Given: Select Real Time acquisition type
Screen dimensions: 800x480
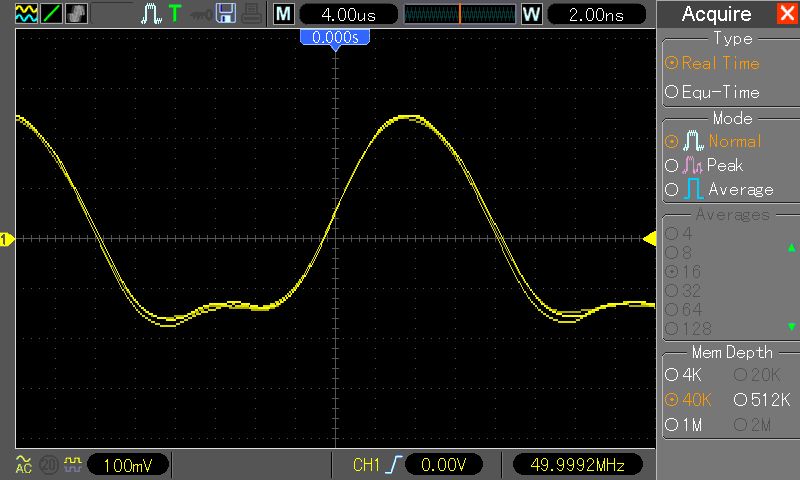Looking at the screenshot, I should coord(712,63).
